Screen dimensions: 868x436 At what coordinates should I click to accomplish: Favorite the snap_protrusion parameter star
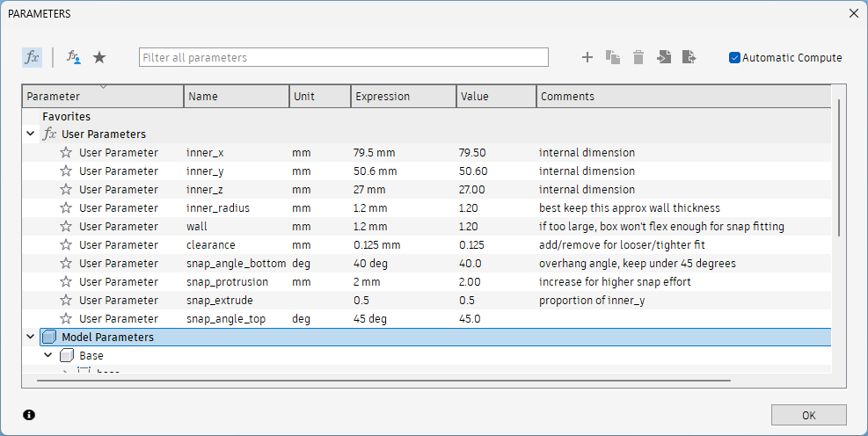point(66,281)
